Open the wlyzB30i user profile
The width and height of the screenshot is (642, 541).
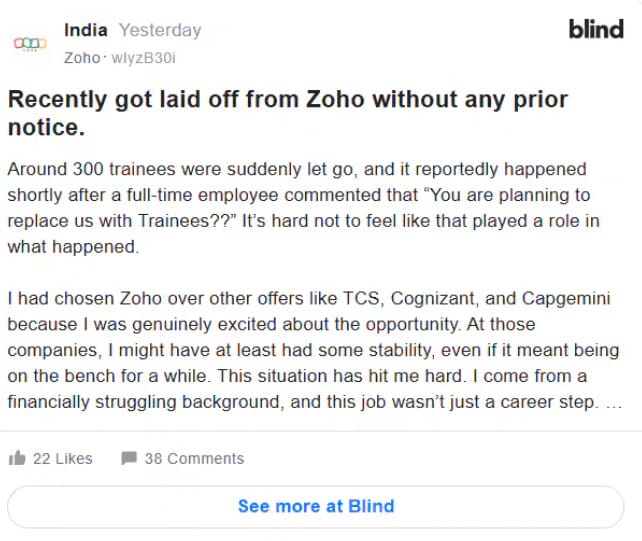141,57
